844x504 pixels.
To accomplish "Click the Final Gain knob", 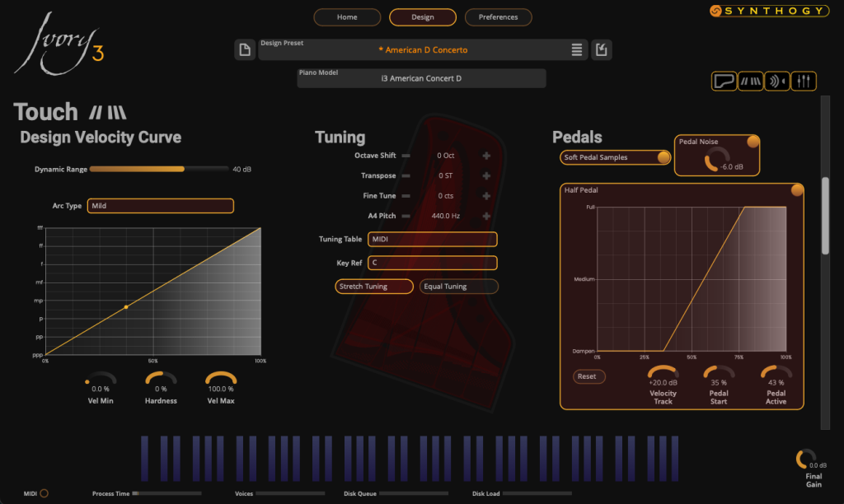I will pos(805,459).
